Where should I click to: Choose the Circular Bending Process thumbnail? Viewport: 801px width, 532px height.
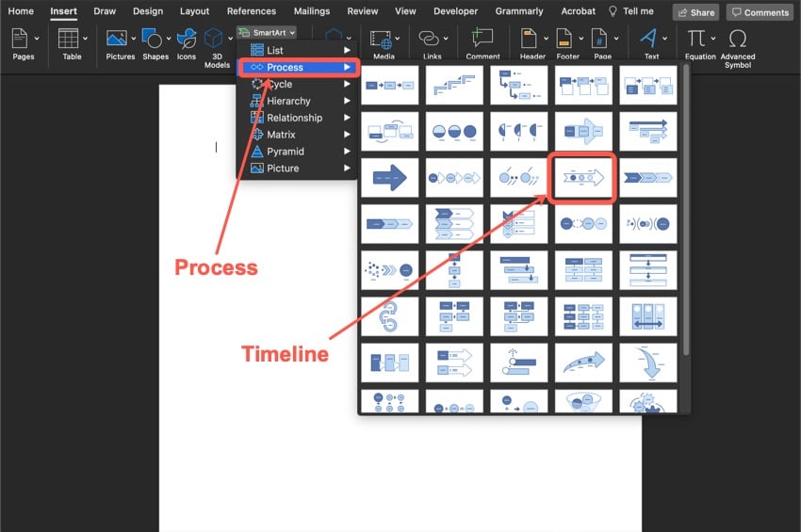click(390, 316)
